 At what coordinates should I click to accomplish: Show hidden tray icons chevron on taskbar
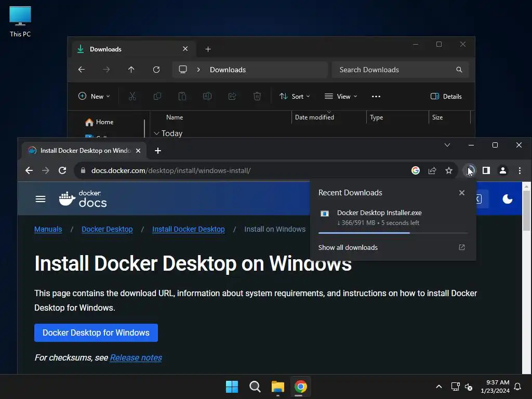point(438,387)
